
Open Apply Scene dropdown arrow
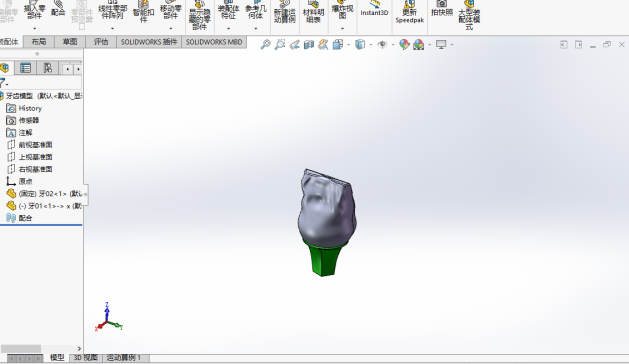(429, 45)
